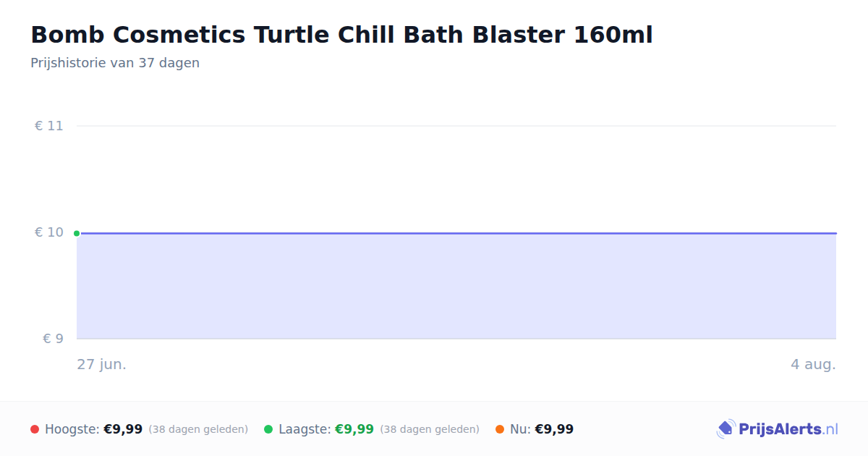Viewport: 868px width, 456px height.
Task: Click the red Hoogste legend dot
Action: tap(35, 429)
